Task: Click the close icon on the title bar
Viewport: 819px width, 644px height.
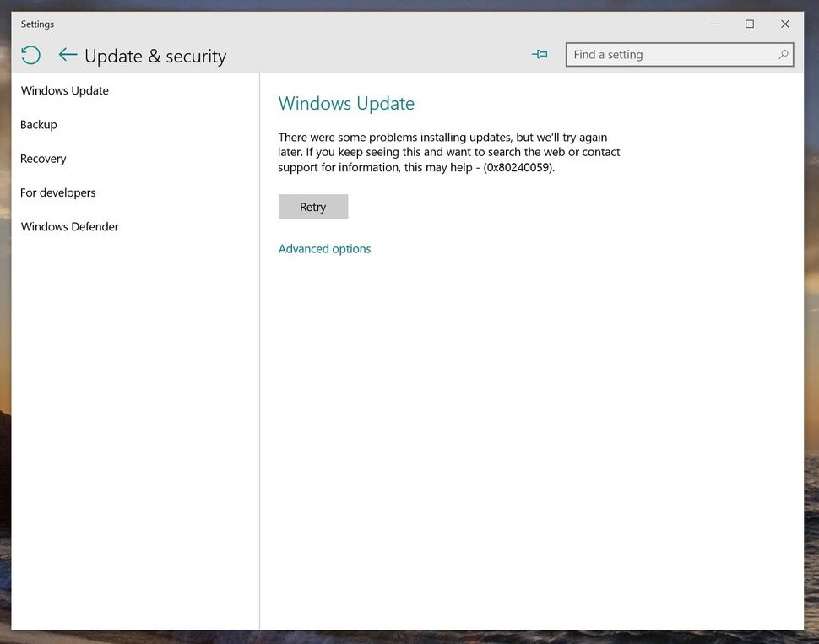Action: pyautogui.click(x=784, y=24)
